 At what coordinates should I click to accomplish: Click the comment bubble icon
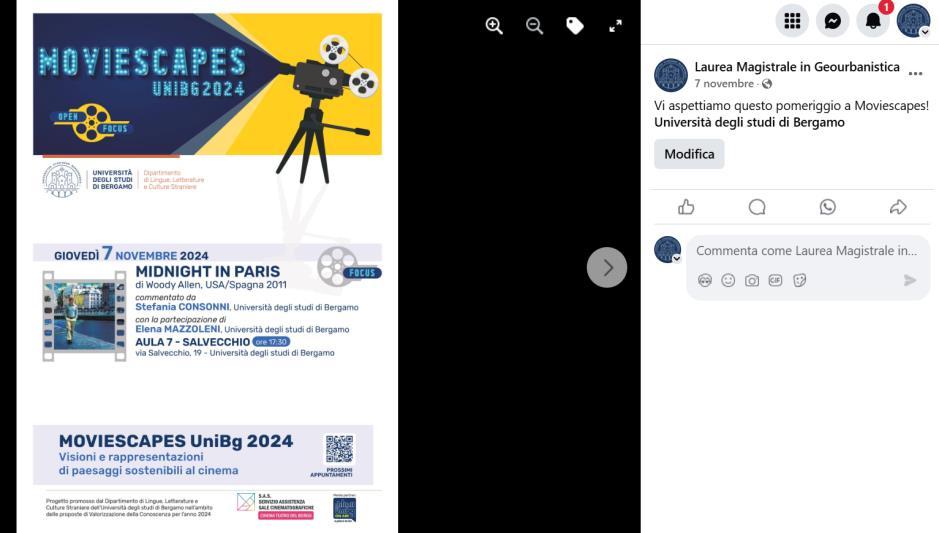(x=757, y=207)
